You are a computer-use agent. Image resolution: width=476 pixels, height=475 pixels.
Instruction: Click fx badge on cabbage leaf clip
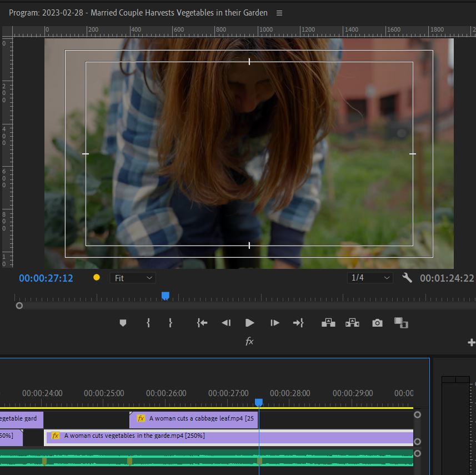tap(141, 418)
